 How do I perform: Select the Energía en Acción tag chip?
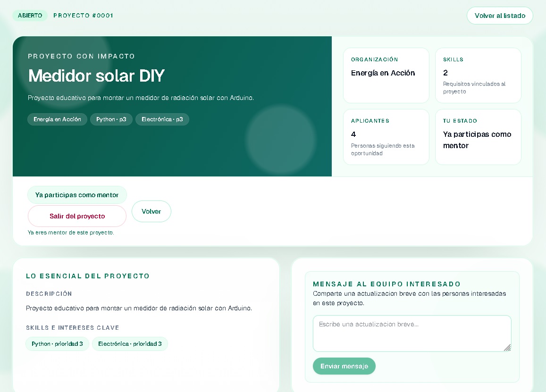pyautogui.click(x=57, y=119)
